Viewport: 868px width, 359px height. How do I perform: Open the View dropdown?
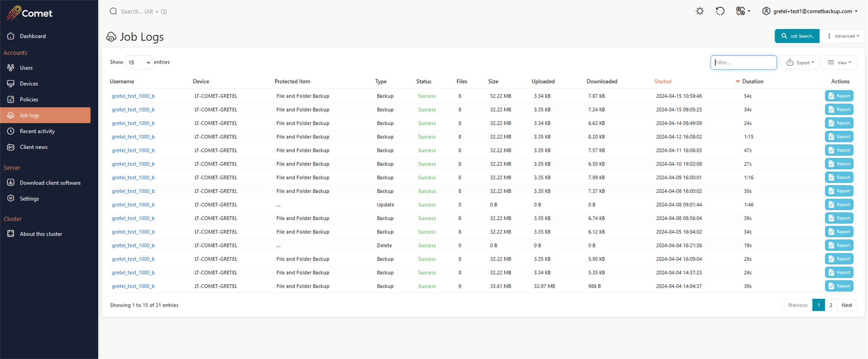839,62
